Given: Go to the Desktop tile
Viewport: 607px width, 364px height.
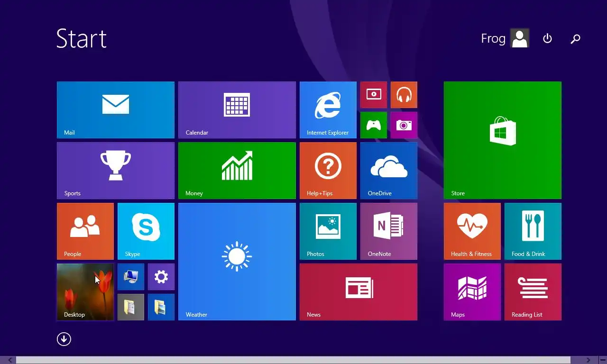Looking at the screenshot, I should 85,292.
